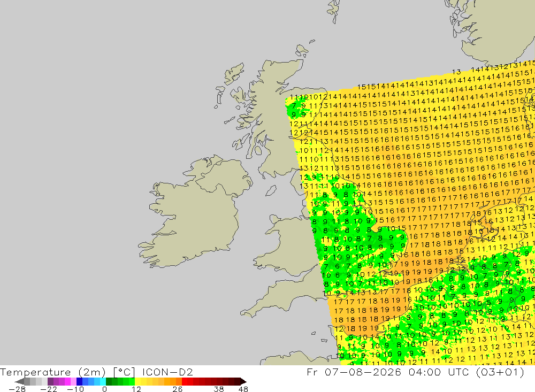The width and height of the screenshot is (535, 392).
Task: Click the 04:00 time label
Action: coord(424,372)
